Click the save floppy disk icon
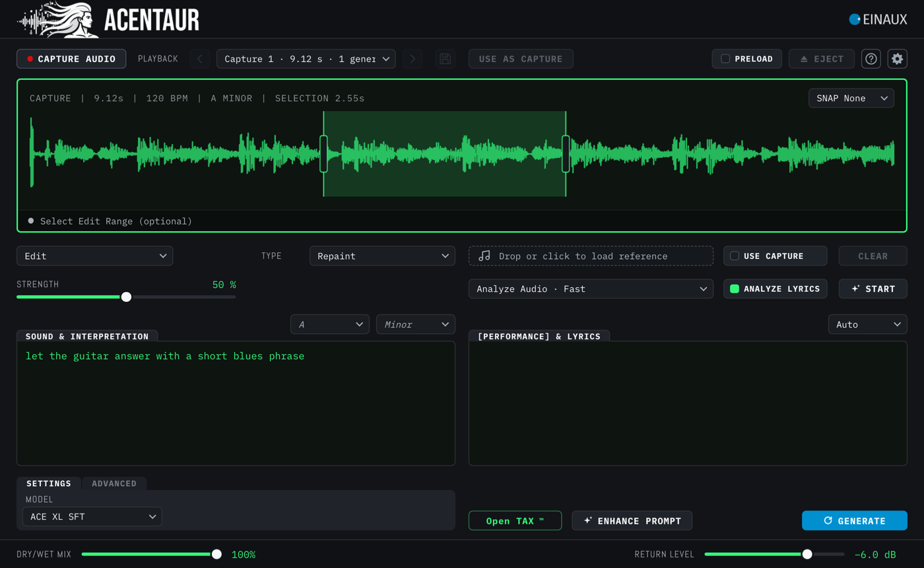Viewport: 924px width, 568px height. 445,59
